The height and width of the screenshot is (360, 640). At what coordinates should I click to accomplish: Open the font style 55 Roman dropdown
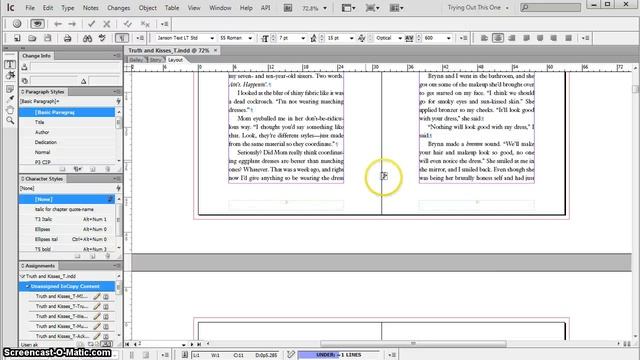(x=250, y=38)
